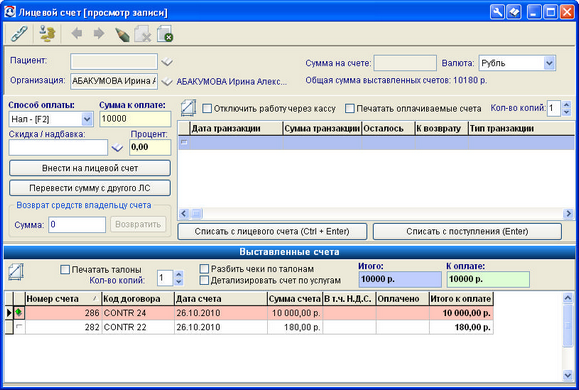Click the Пациент input field
579x390 pixels.
click(114, 62)
